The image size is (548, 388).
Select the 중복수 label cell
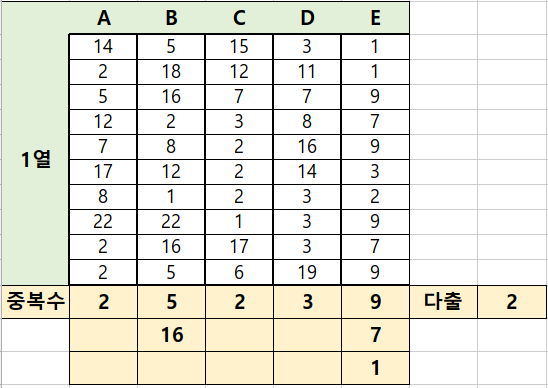click(x=35, y=302)
